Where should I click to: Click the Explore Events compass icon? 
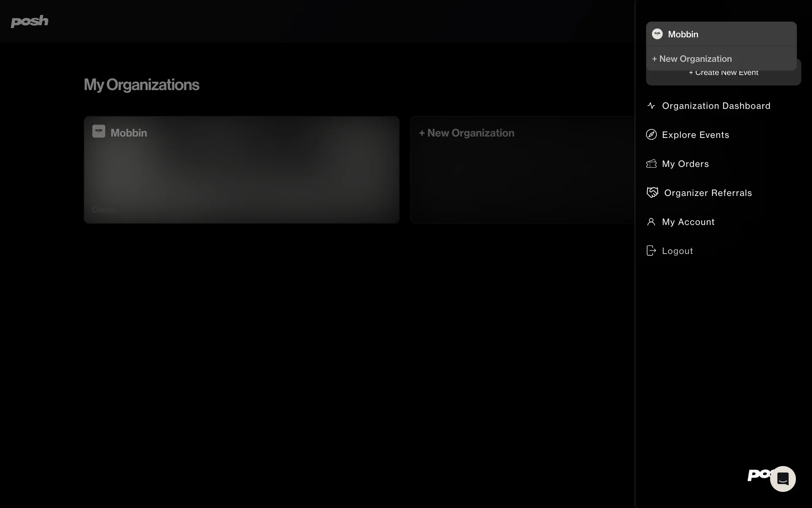click(651, 135)
